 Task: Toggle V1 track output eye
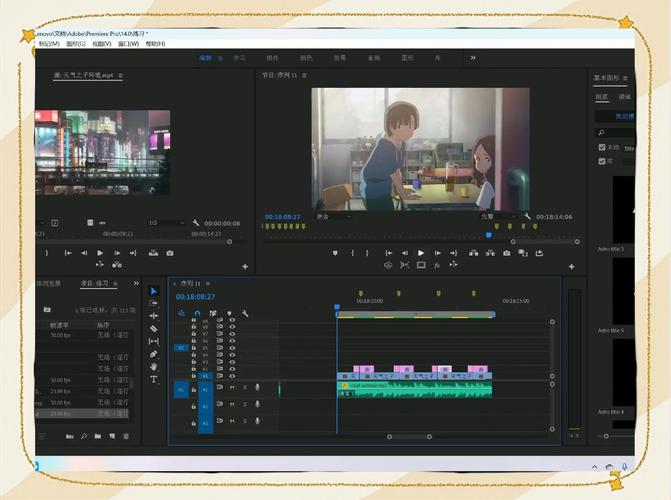232,376
